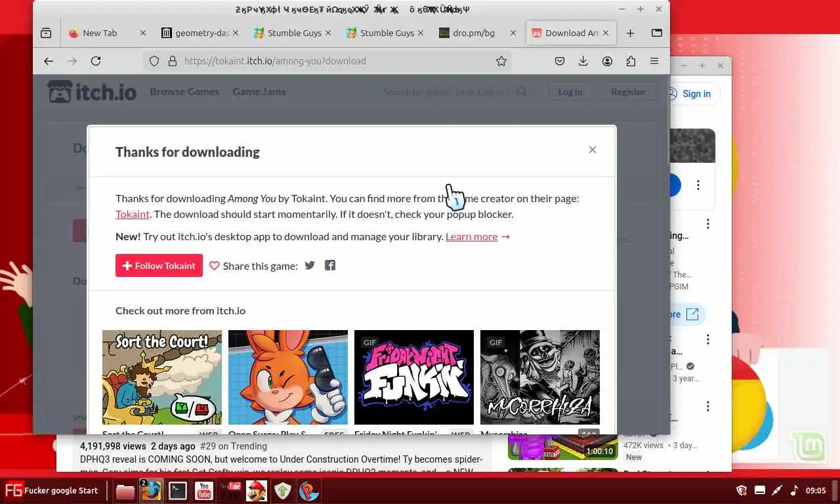Open options for the 472K views video
The width and height of the screenshot is (840, 504).
pos(707,406)
